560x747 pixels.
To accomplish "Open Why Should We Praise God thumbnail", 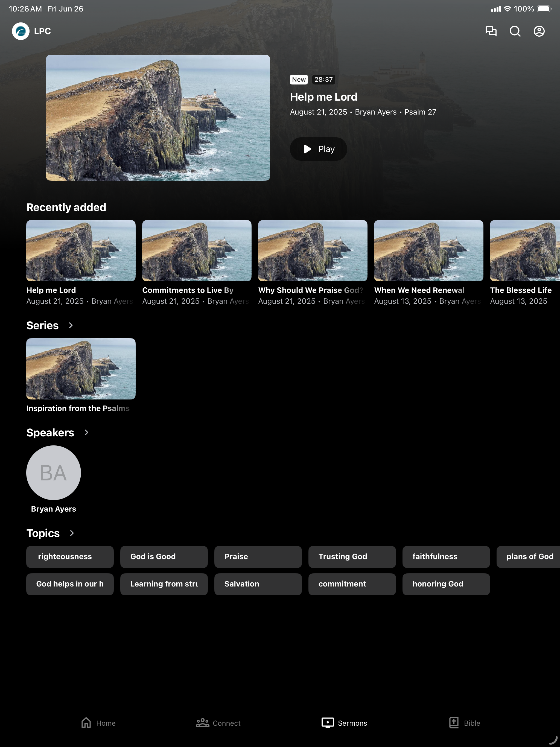I will tap(313, 250).
